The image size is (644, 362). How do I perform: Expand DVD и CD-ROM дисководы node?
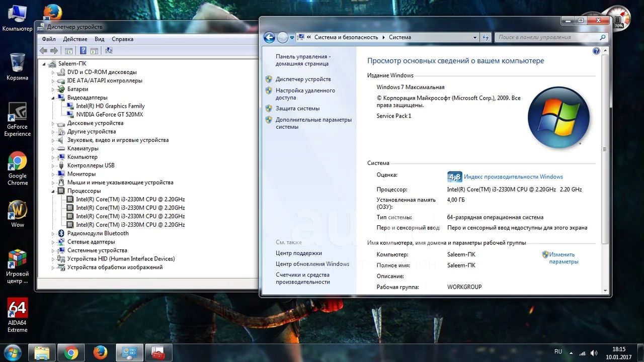click(x=53, y=72)
